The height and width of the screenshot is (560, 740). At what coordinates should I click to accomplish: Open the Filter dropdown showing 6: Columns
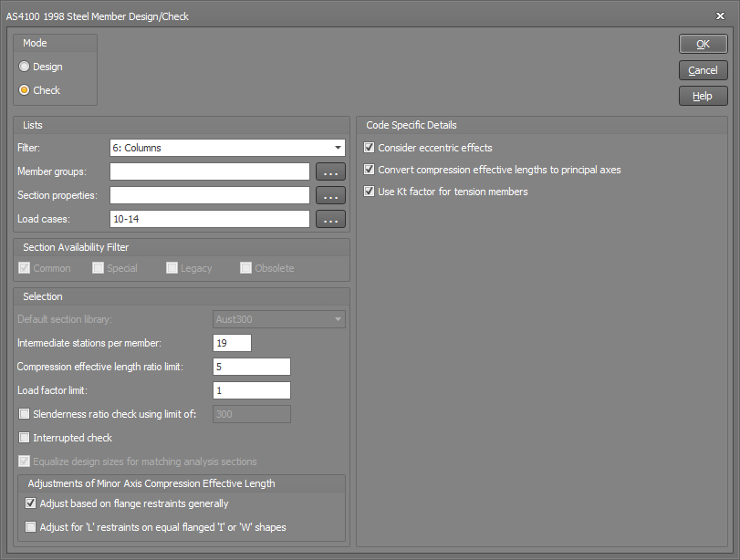coord(227,148)
